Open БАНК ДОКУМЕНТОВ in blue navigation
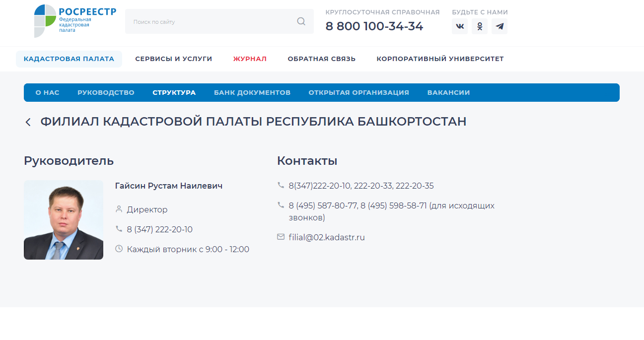 click(252, 92)
